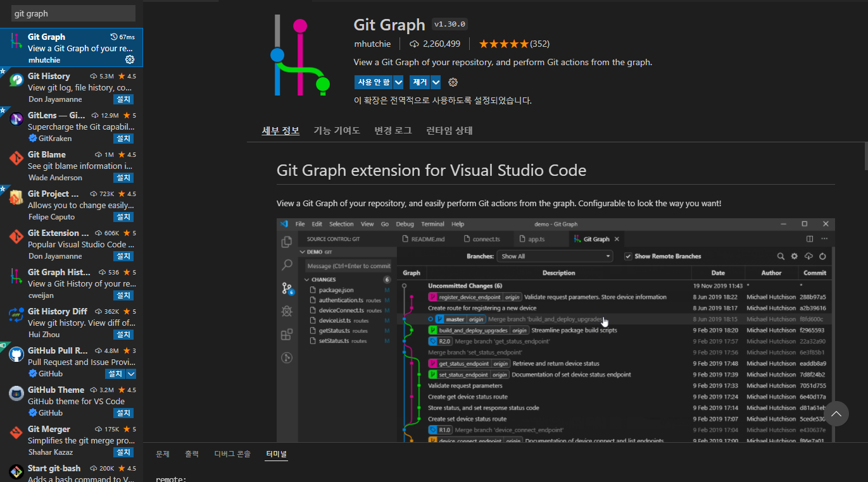This screenshot has width=868, height=482.
Task: Click the Git Blame extension icon
Action: tap(16, 159)
